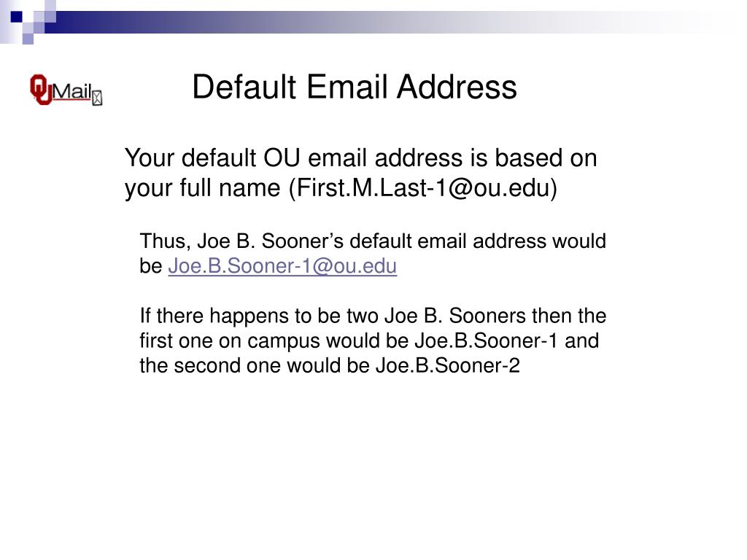
Task: Select the paragraph starting with If there happens
Action: tap(373, 341)
